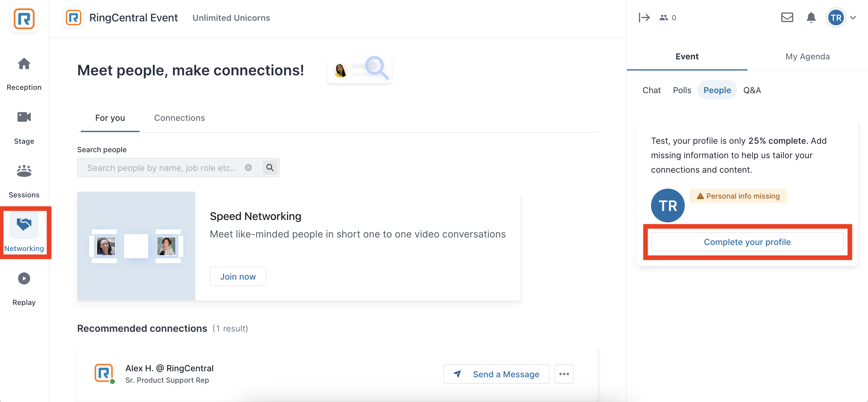The image size is (868, 402).
Task: Click RingCentral Event title text
Action: point(134,17)
